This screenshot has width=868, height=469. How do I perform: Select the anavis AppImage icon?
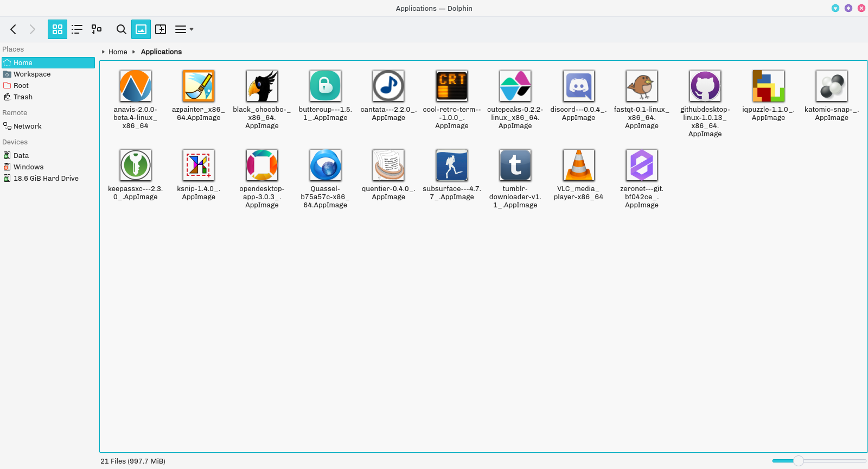(x=136, y=86)
